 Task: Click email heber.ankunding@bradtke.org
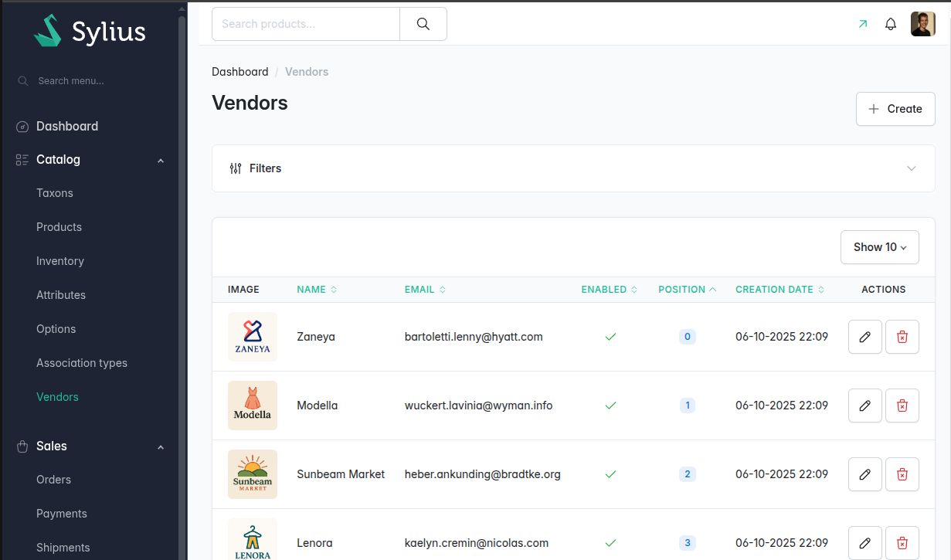tap(483, 474)
